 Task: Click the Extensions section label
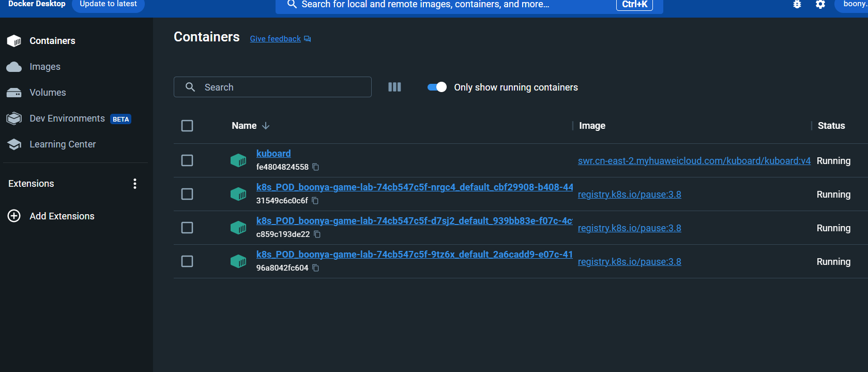click(31, 184)
